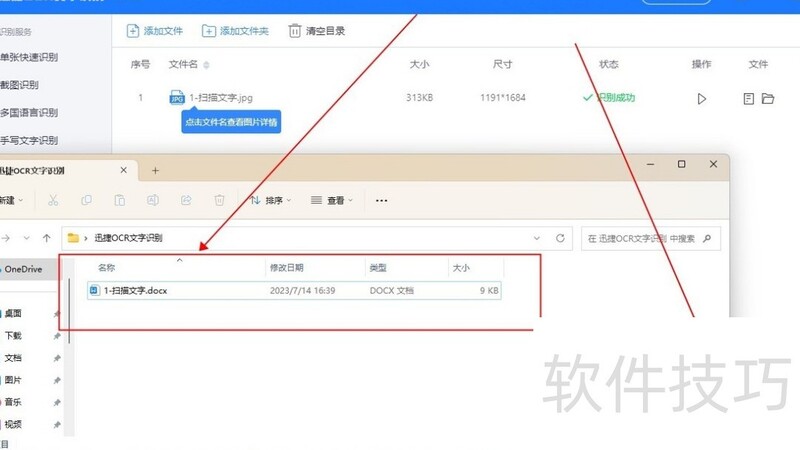Click the pin icon beside 图片
Viewport: 800px width, 450px height.
57,380
